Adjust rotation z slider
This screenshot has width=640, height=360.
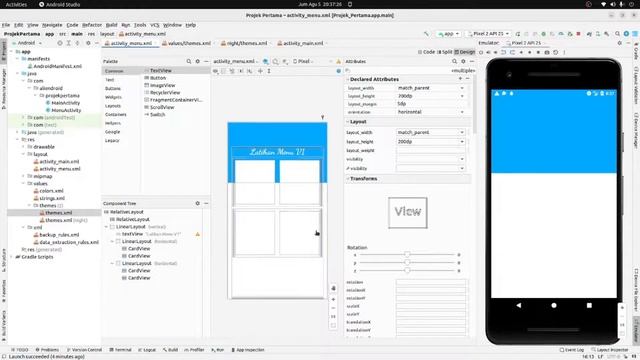407,270
